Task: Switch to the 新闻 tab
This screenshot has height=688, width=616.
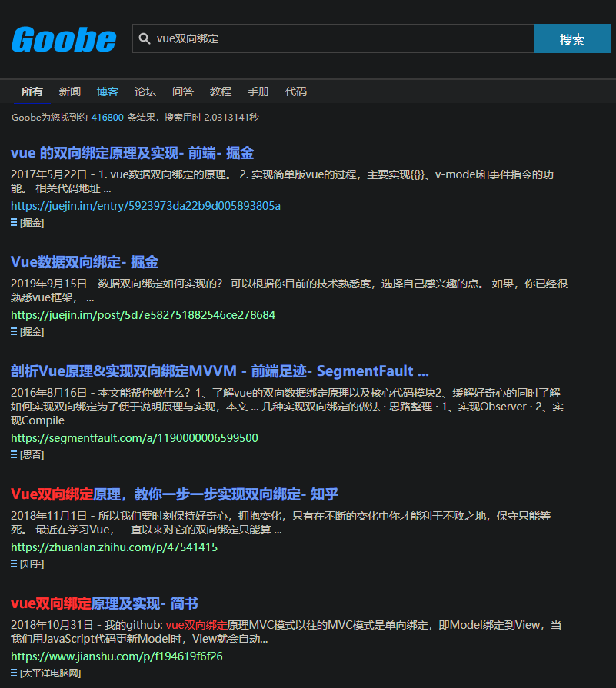Action: 69,91
